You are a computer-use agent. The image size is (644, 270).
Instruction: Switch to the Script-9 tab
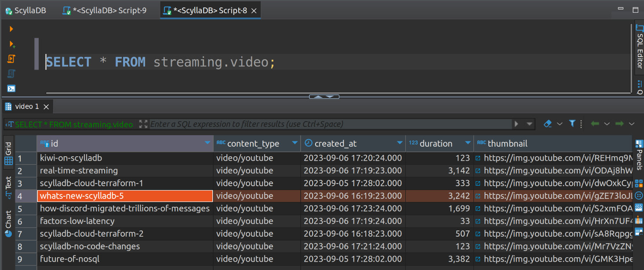point(105,11)
